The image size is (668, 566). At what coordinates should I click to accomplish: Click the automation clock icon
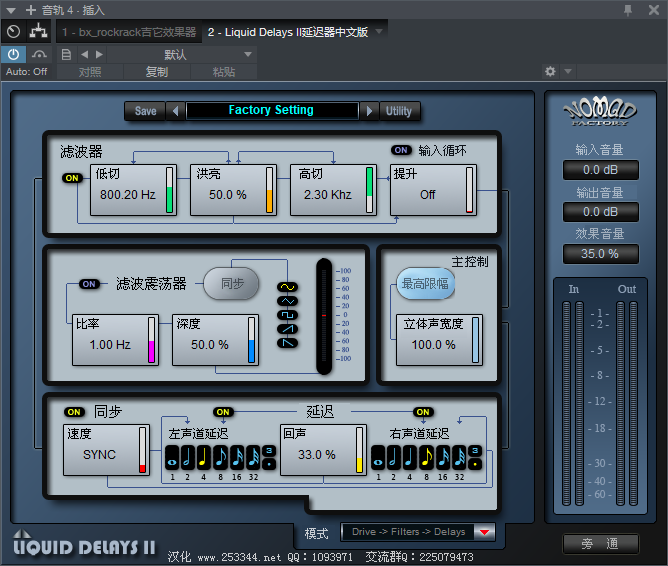coord(14,32)
